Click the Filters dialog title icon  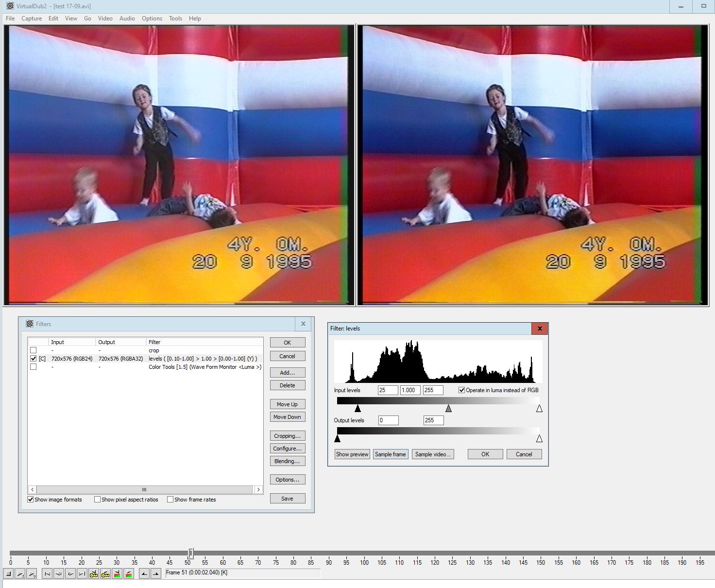[x=30, y=324]
